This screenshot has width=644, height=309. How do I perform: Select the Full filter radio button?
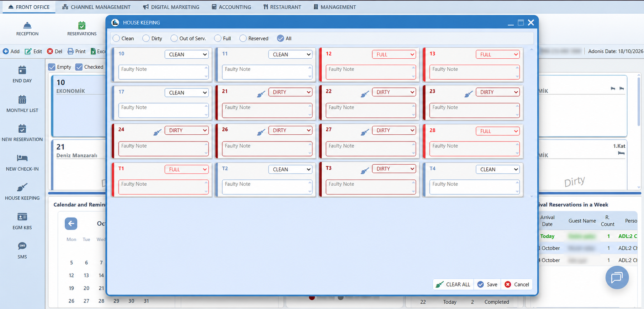[218, 38]
